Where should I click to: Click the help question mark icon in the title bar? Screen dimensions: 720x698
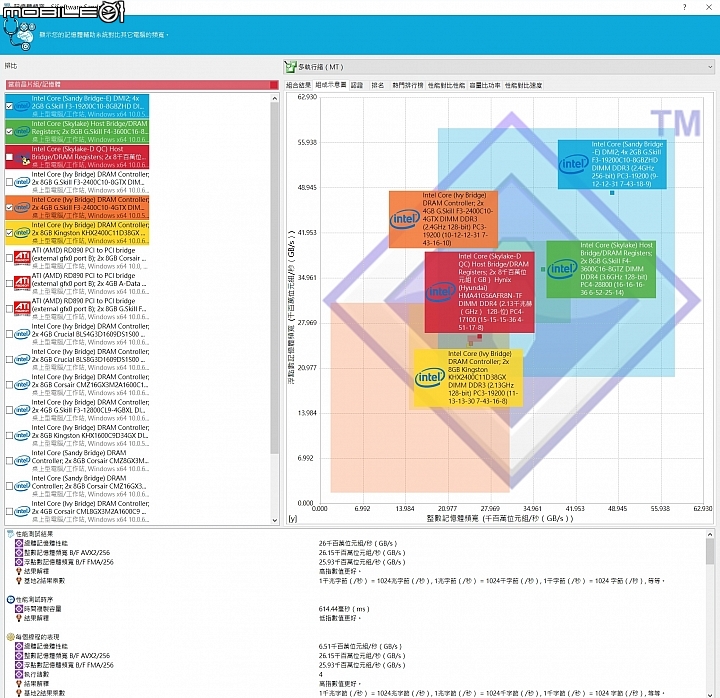pyautogui.click(x=685, y=7)
